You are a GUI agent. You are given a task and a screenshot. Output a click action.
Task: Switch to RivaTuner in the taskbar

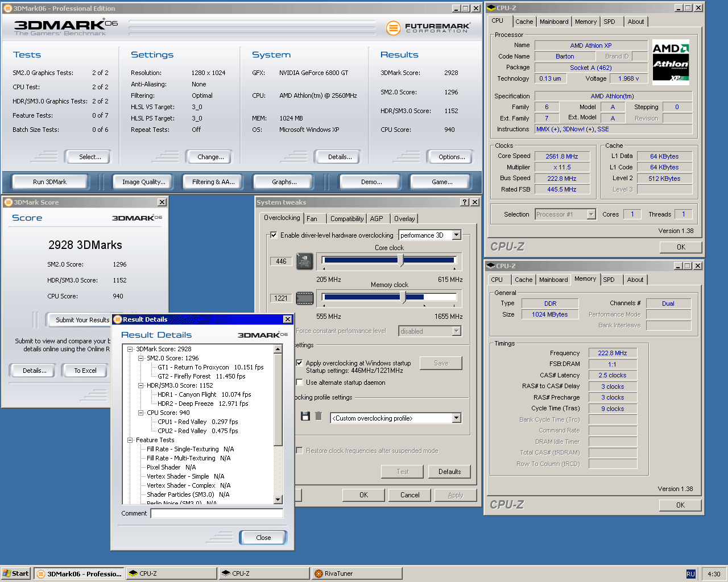point(356,573)
